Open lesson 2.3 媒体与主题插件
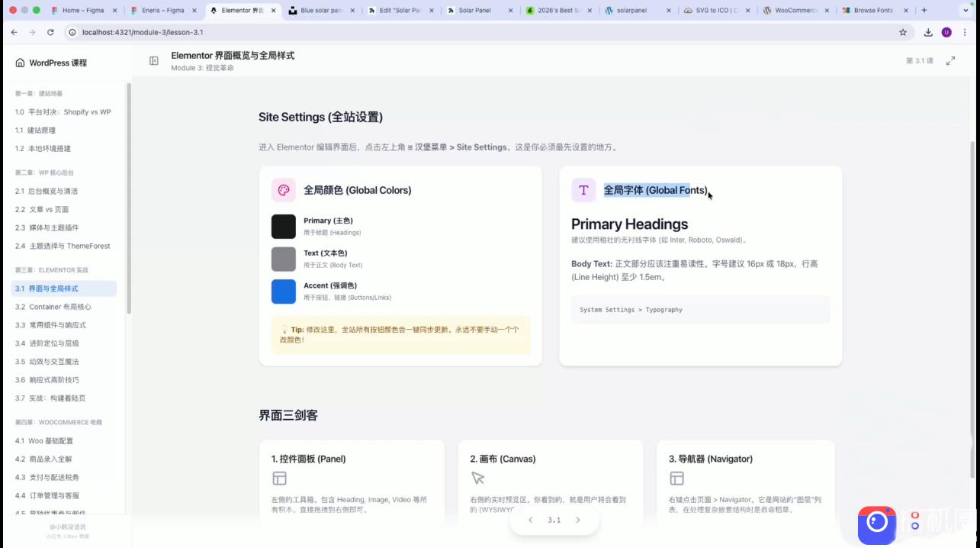980x548 pixels. 64,227
